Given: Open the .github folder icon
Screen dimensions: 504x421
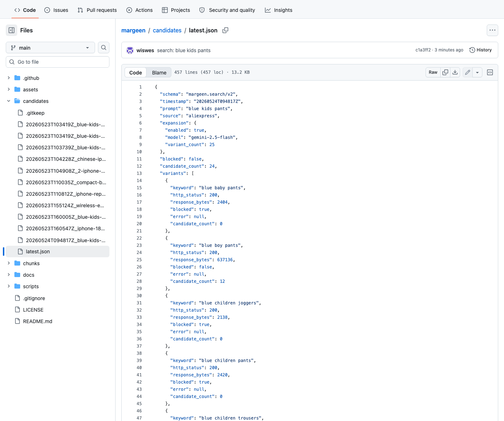Looking at the screenshot, I should point(17,78).
